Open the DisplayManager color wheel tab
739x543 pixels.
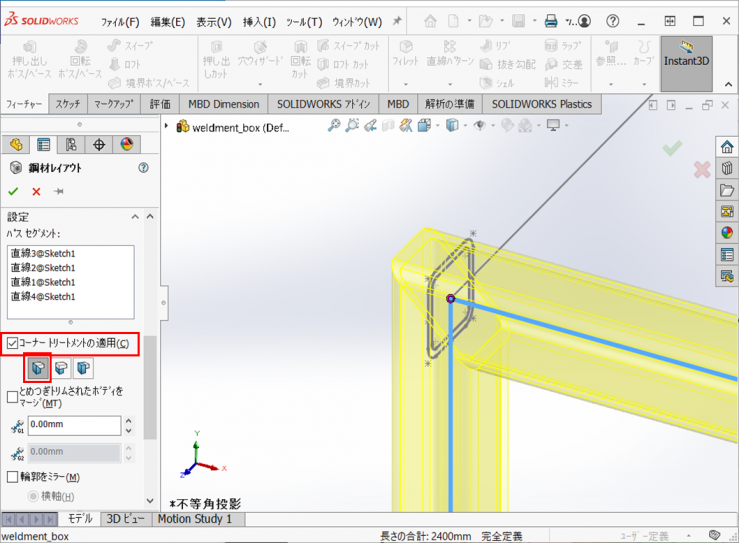(x=127, y=145)
